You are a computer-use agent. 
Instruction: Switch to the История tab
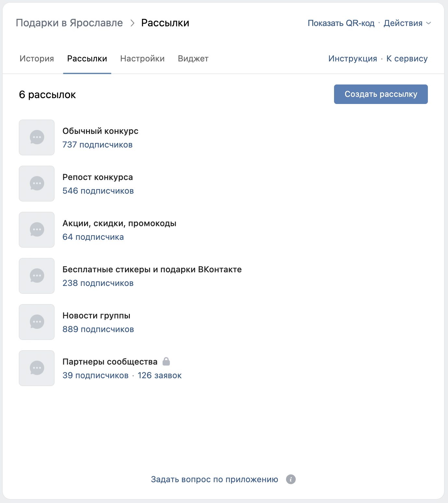37,58
